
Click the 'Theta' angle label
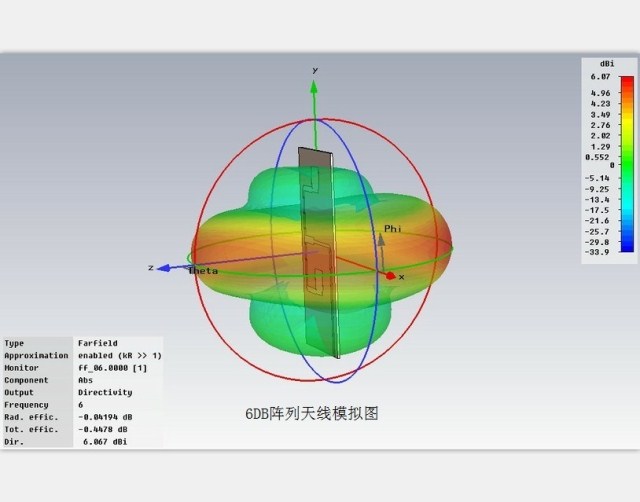click(203, 271)
